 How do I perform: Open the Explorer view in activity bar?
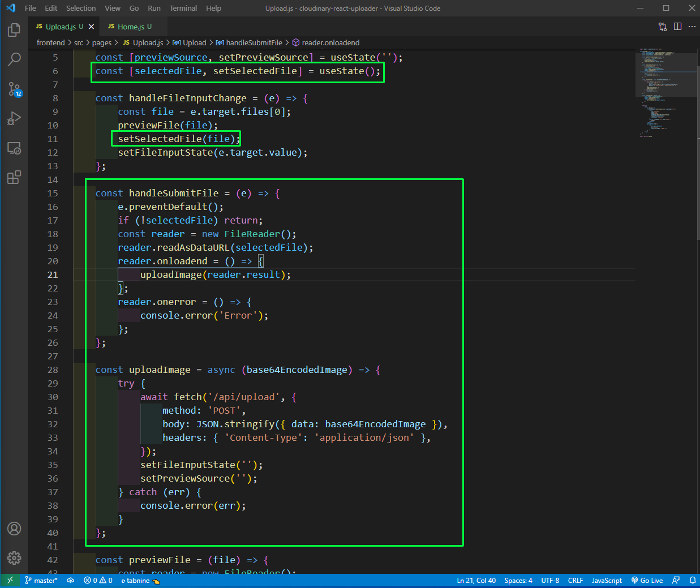pyautogui.click(x=14, y=30)
